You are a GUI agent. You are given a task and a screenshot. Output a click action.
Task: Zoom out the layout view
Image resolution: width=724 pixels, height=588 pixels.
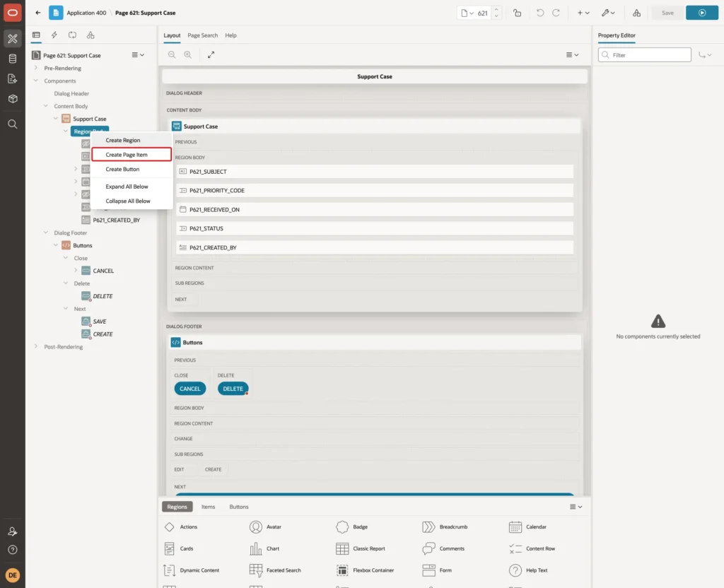click(172, 54)
